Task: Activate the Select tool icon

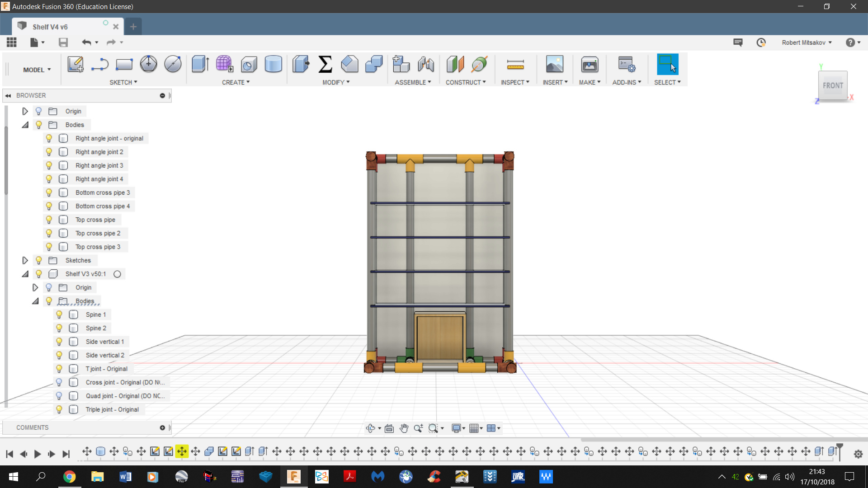Action: pos(667,64)
